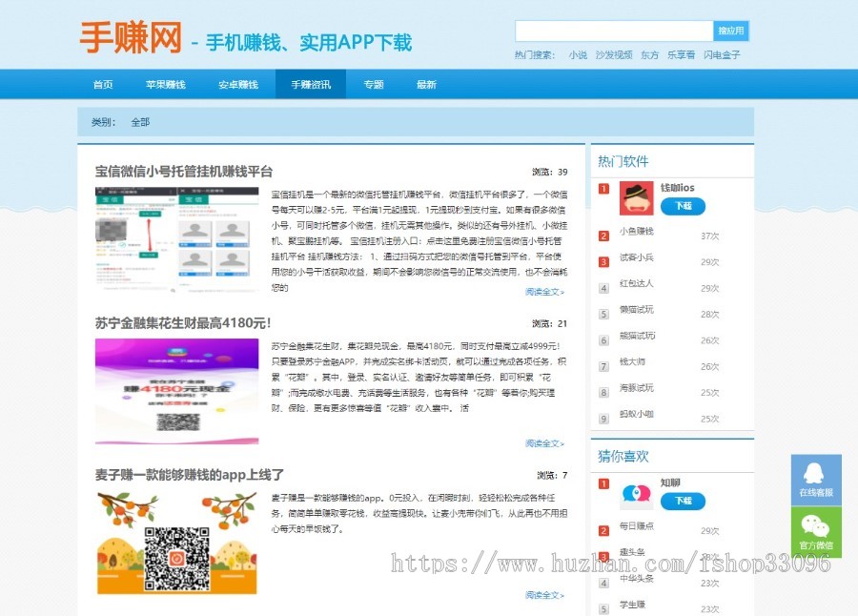Click 下载 button for 钱咖ios

(x=683, y=206)
